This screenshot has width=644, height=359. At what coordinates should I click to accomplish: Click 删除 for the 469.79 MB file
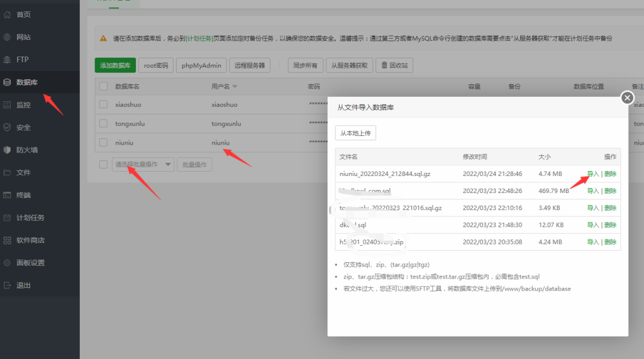pos(610,191)
